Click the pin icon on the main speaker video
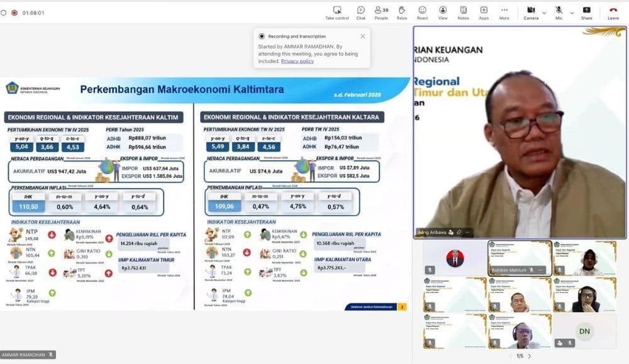The width and height of the screenshot is (629, 364). point(459,232)
